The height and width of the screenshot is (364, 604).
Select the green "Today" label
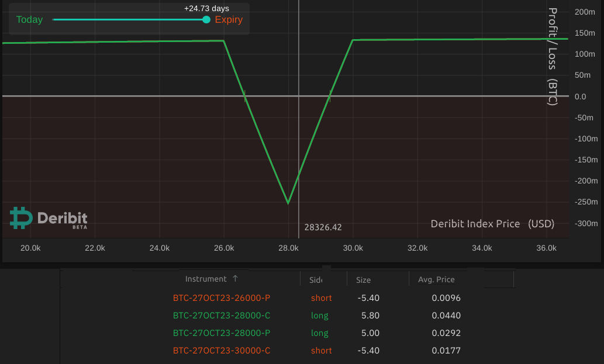(29, 19)
